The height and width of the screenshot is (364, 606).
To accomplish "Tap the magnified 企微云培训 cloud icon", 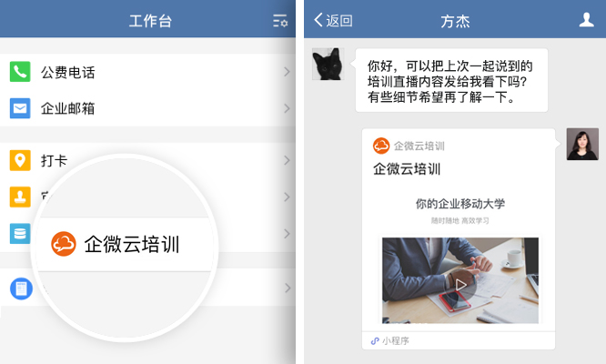I will pos(64,244).
